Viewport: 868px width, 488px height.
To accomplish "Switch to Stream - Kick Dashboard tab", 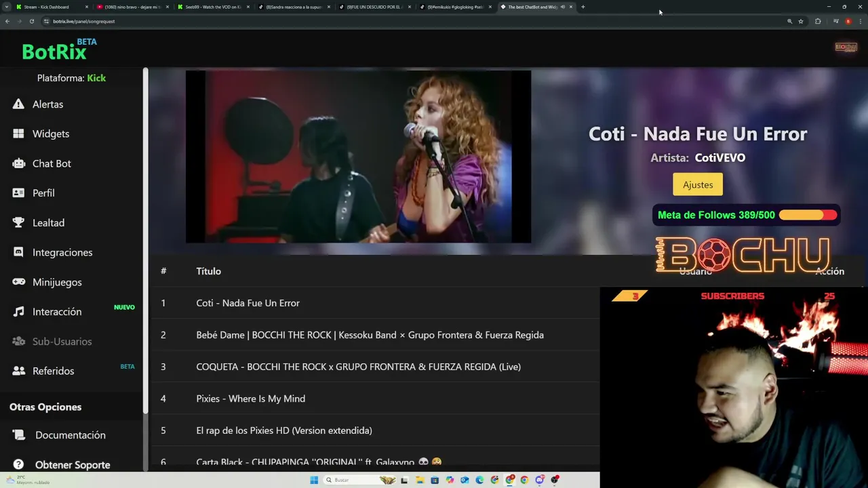I will pyautogui.click(x=51, y=7).
